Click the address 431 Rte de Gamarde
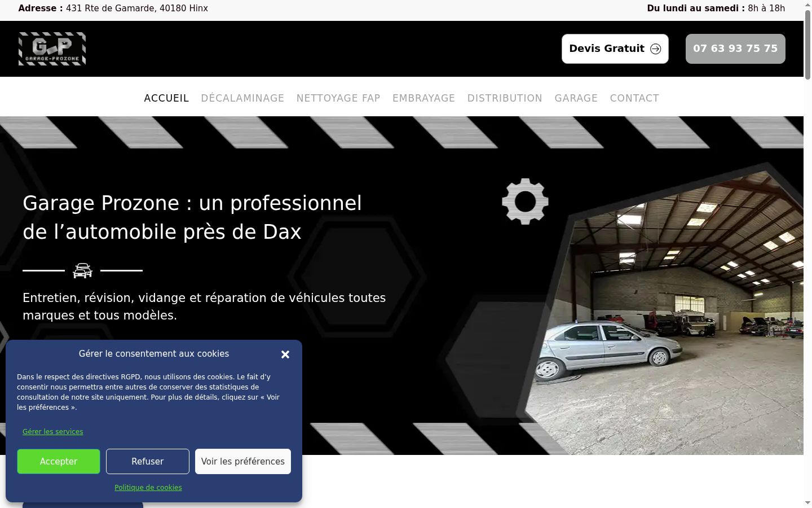Viewport: 812px width, 508px height. pyautogui.click(x=137, y=8)
